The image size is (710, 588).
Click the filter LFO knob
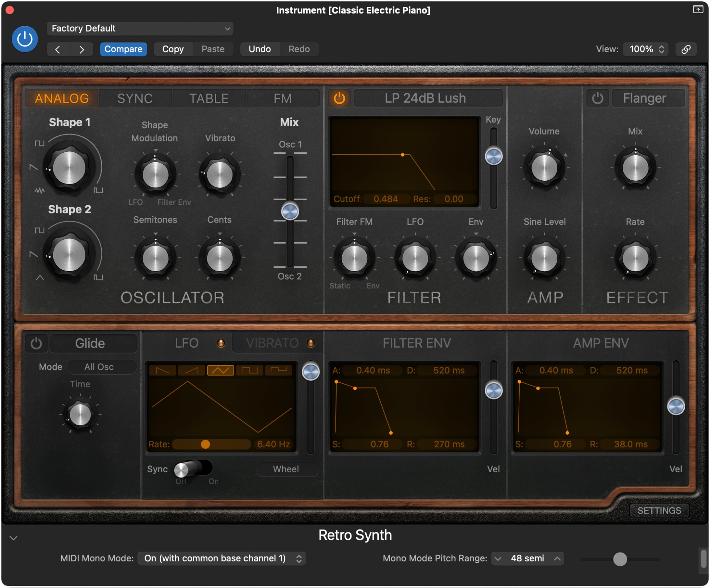[x=415, y=258]
